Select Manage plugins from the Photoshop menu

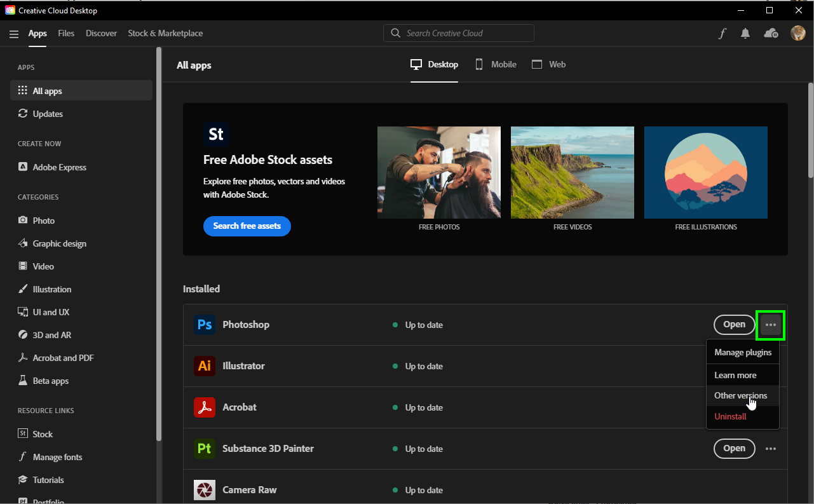tap(742, 351)
